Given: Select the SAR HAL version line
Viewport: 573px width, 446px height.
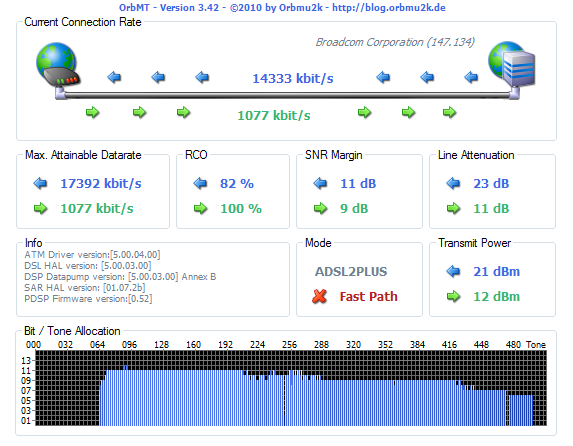Looking at the screenshot, I should pos(85,288).
